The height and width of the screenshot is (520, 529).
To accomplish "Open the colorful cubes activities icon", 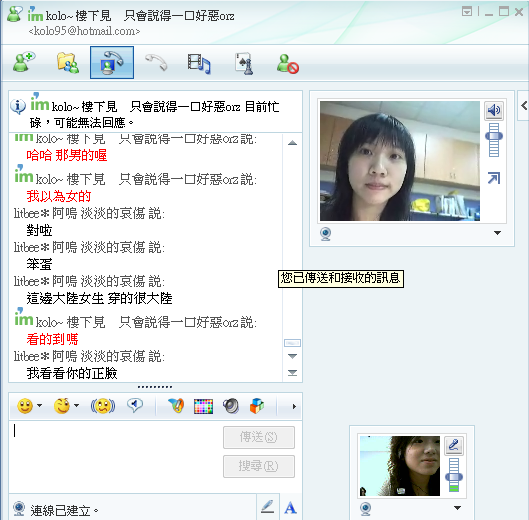I will (x=257, y=406).
